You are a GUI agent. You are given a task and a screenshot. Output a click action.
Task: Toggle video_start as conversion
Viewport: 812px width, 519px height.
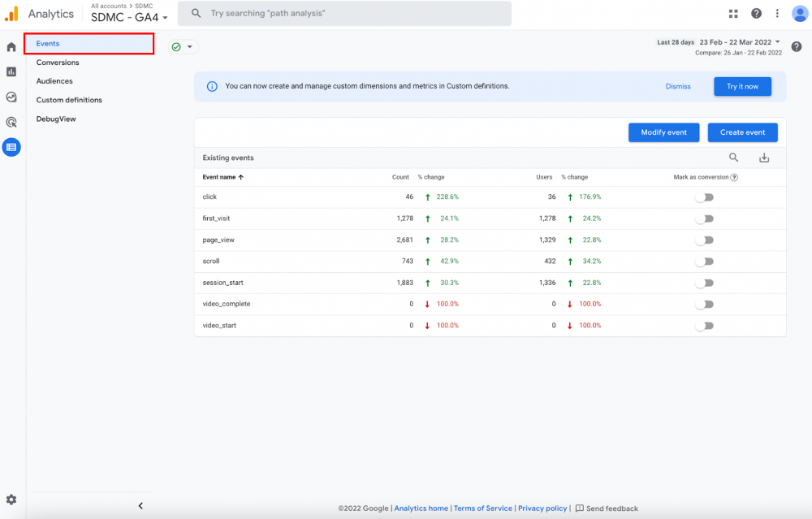[705, 326]
